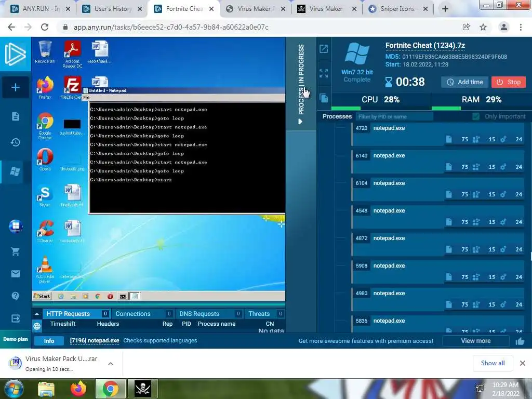Click the sign-out arrow icon in sidebar
Image resolution: width=532 pixels, height=399 pixels.
pos(15,318)
